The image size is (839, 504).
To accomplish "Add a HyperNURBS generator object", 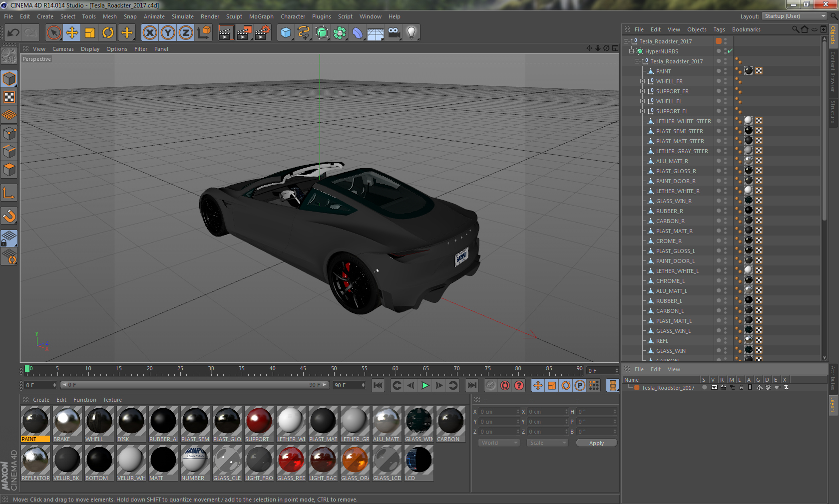I will pyautogui.click(x=322, y=33).
